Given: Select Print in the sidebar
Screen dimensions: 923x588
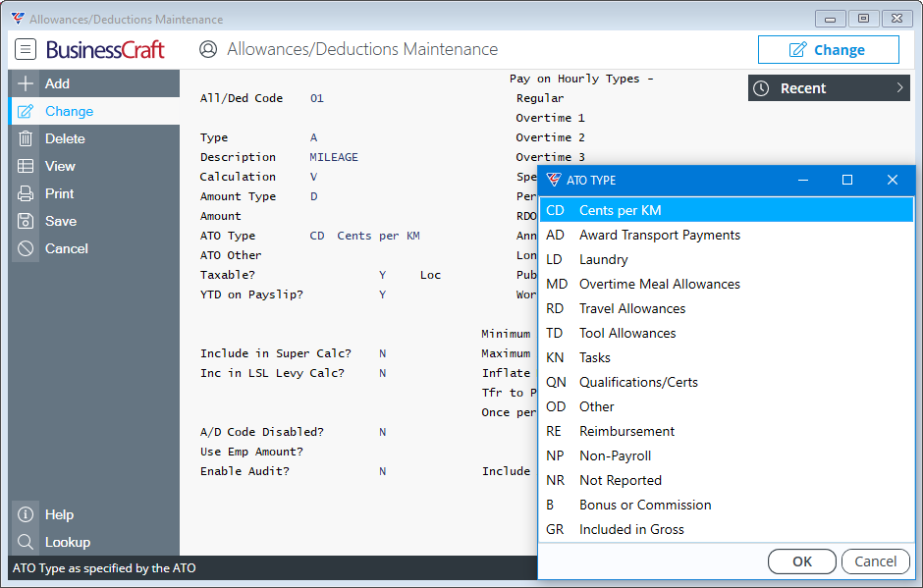Looking at the screenshot, I should point(94,193).
